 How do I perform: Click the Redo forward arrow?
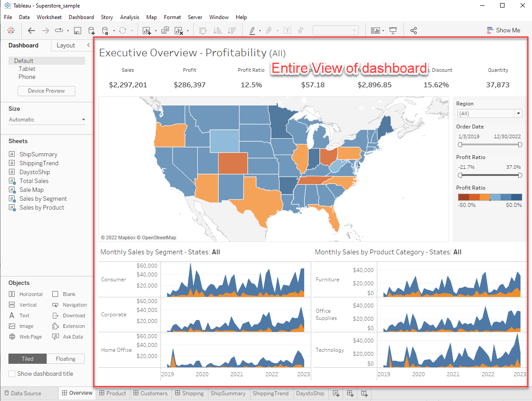coord(45,31)
